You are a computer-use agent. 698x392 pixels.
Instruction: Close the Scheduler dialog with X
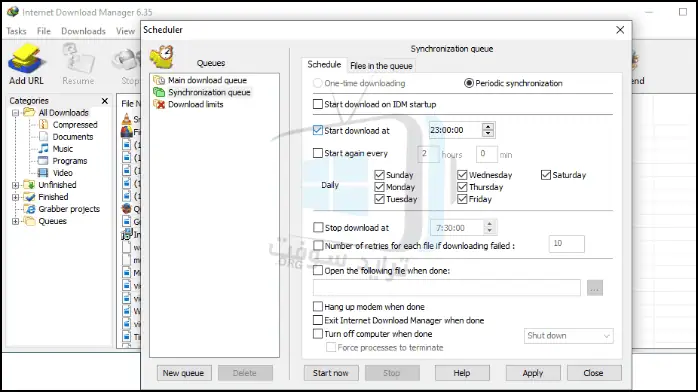click(620, 30)
